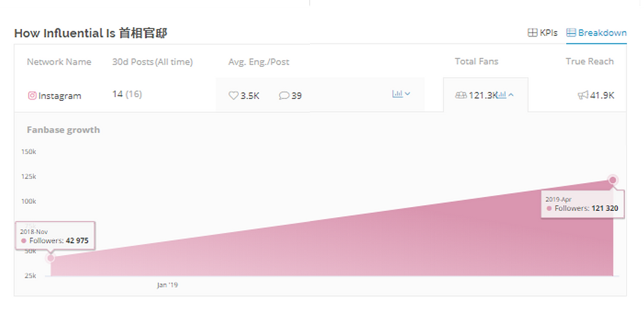The height and width of the screenshot is (326, 644).
Task: Click the Jan '19 axis label
Action: click(x=167, y=285)
